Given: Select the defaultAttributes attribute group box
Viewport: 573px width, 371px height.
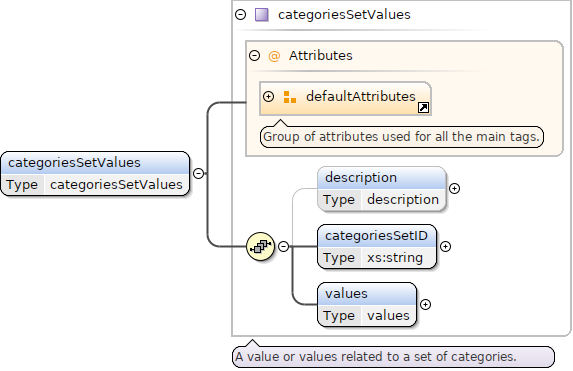Looking at the screenshot, I should pos(345,98).
